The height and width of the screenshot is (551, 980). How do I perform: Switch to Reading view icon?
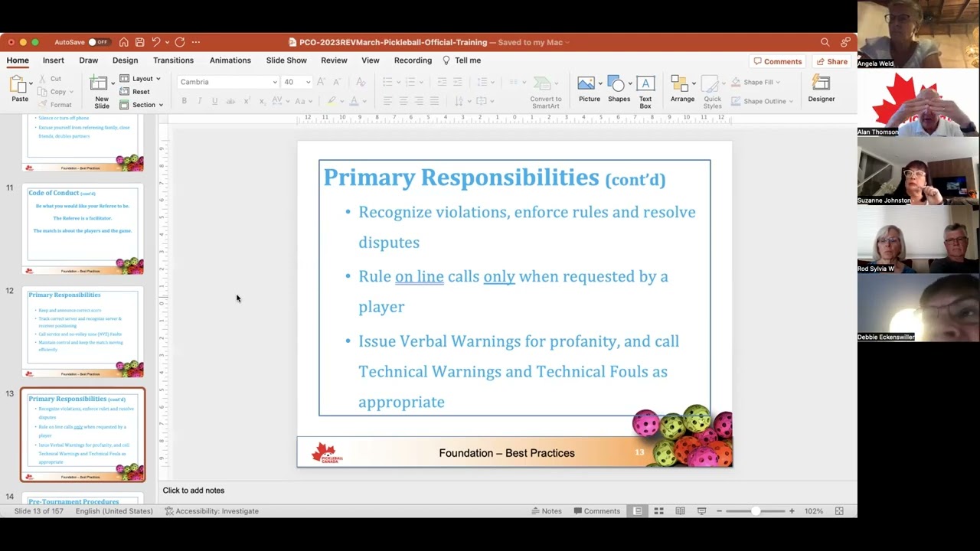point(680,511)
